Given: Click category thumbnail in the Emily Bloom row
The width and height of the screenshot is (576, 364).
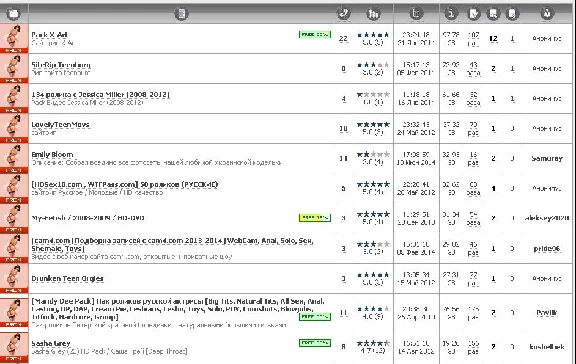Looking at the screenshot, I should click(x=14, y=158).
